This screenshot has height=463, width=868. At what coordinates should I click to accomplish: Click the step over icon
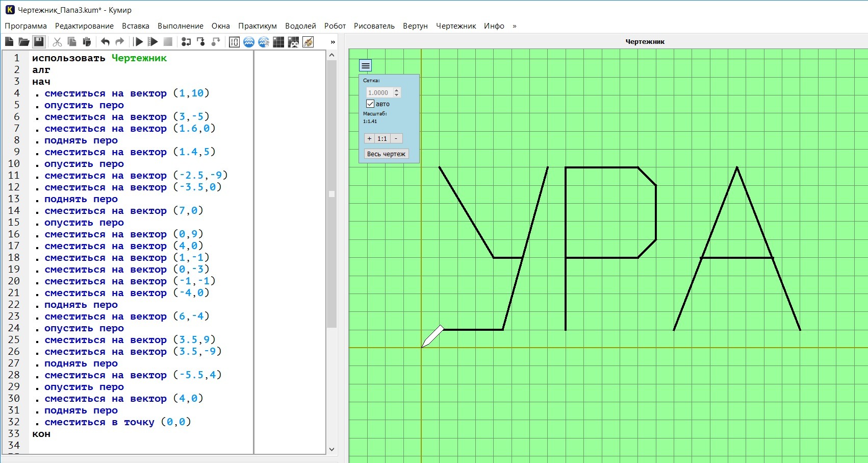[186, 42]
